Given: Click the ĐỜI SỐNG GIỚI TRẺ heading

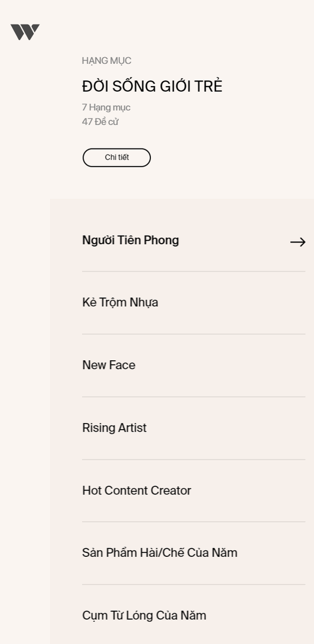Looking at the screenshot, I should (x=152, y=86).
